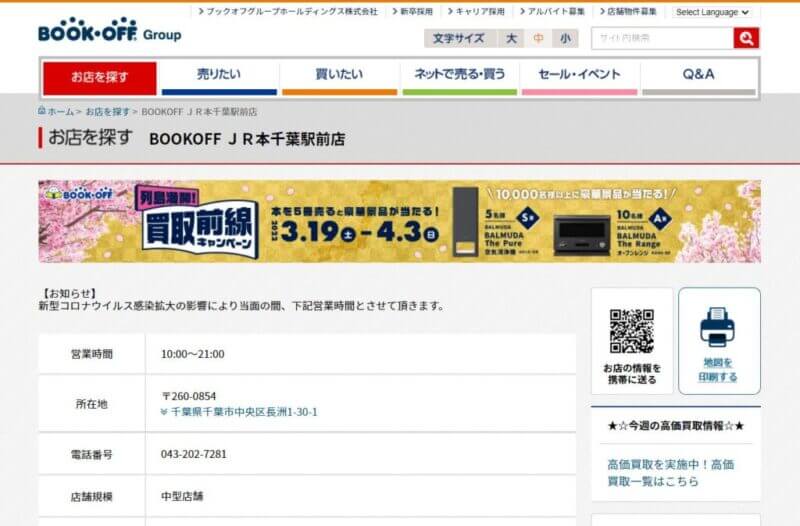800x526 pixels.
Task: Open the 店舗物件募集 link
Action: coord(629,11)
